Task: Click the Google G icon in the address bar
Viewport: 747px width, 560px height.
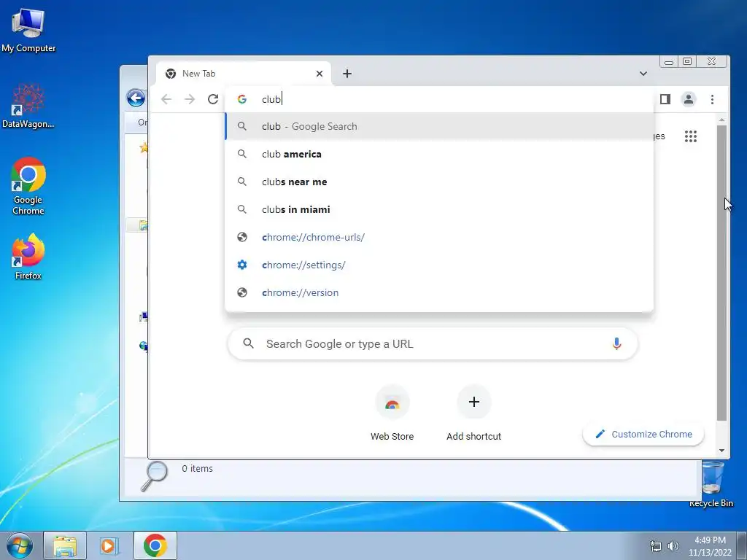Action: coord(242,99)
